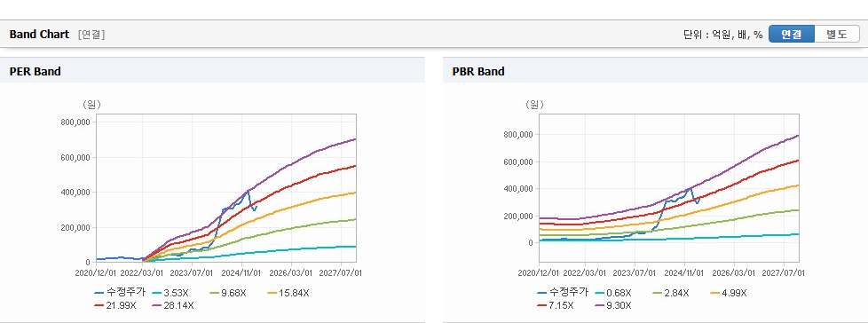Toggle the 28.14X legend entry
Screen dimensions: 868x323
(173, 305)
